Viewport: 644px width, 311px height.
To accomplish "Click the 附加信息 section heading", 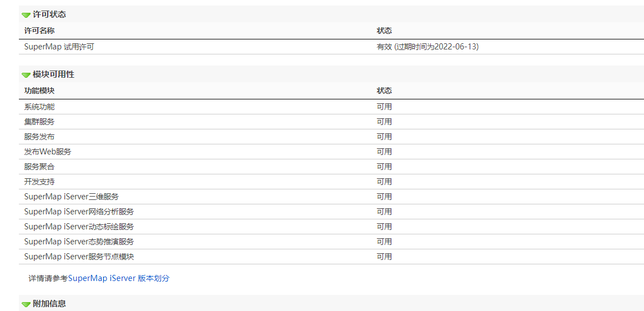I will click(x=49, y=304).
